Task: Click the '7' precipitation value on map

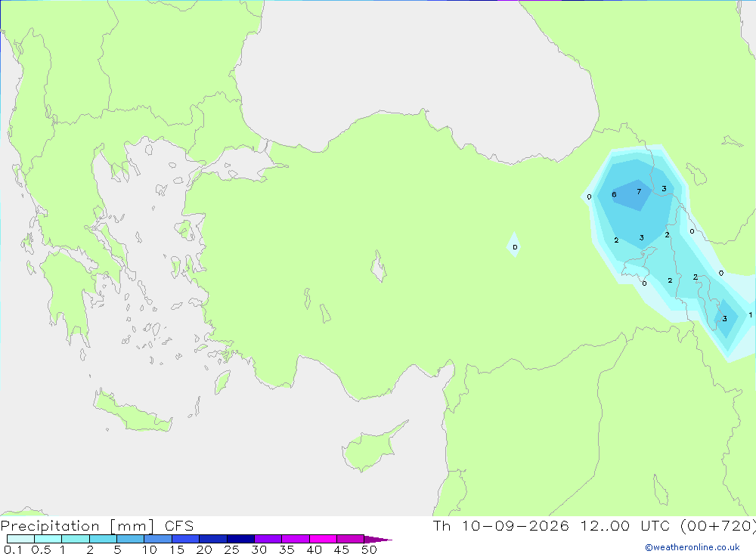Action: [x=639, y=192]
